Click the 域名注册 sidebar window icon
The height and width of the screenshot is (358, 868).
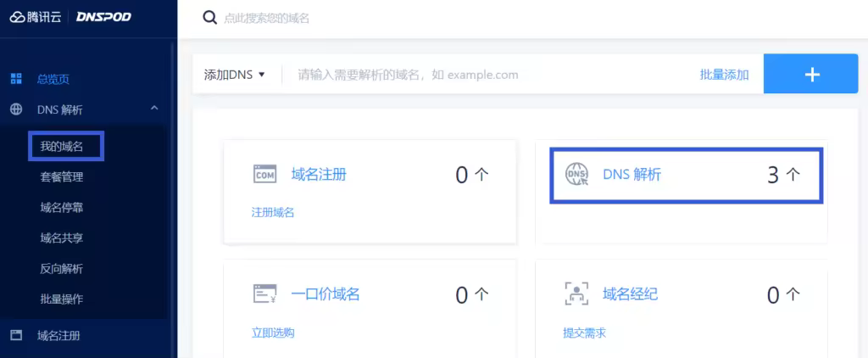click(x=17, y=335)
